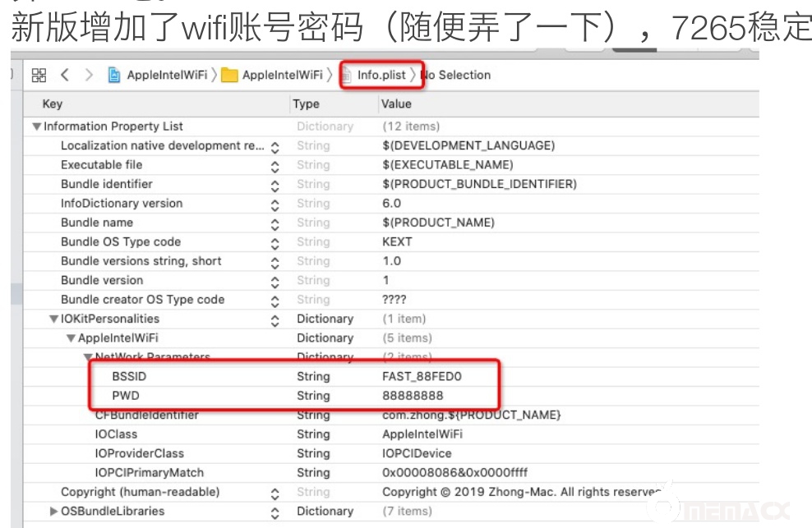The image size is (812, 528).
Task: Expand the OSBundleLibraries dictionary
Action: [54, 511]
